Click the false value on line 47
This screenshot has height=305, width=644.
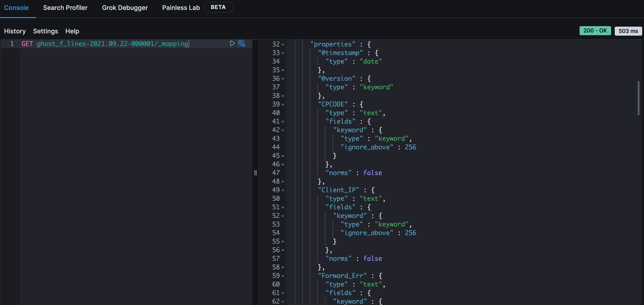[372, 173]
